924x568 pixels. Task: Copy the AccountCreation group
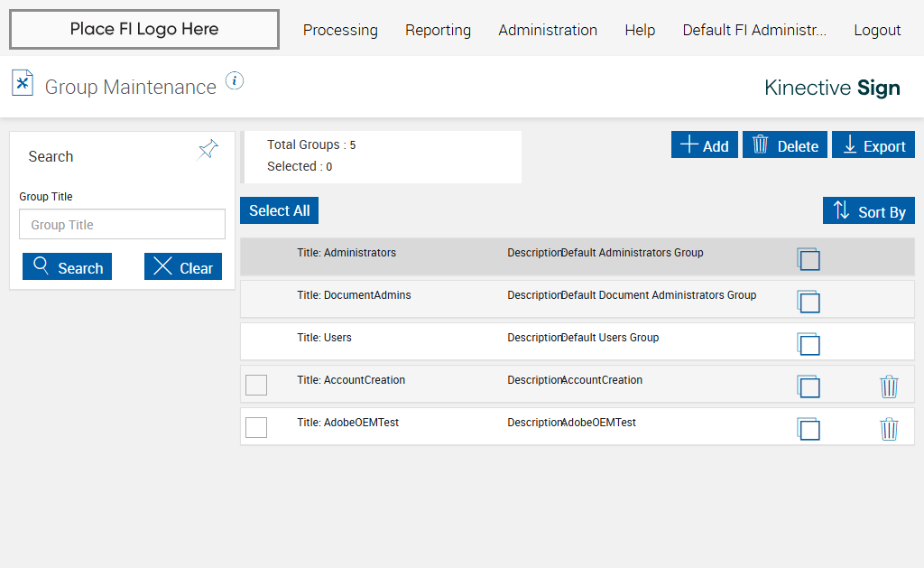(x=808, y=386)
